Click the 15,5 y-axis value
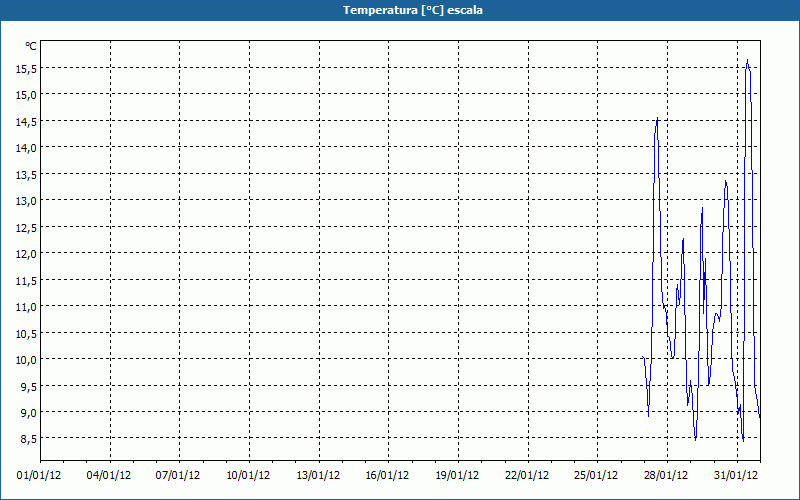 point(27,68)
